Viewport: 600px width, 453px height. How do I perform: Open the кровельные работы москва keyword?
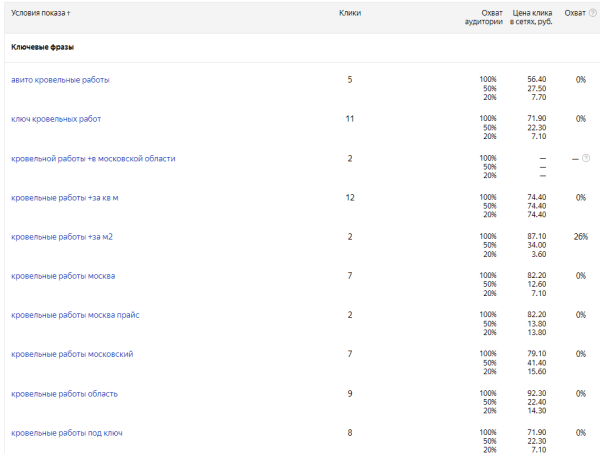point(62,276)
